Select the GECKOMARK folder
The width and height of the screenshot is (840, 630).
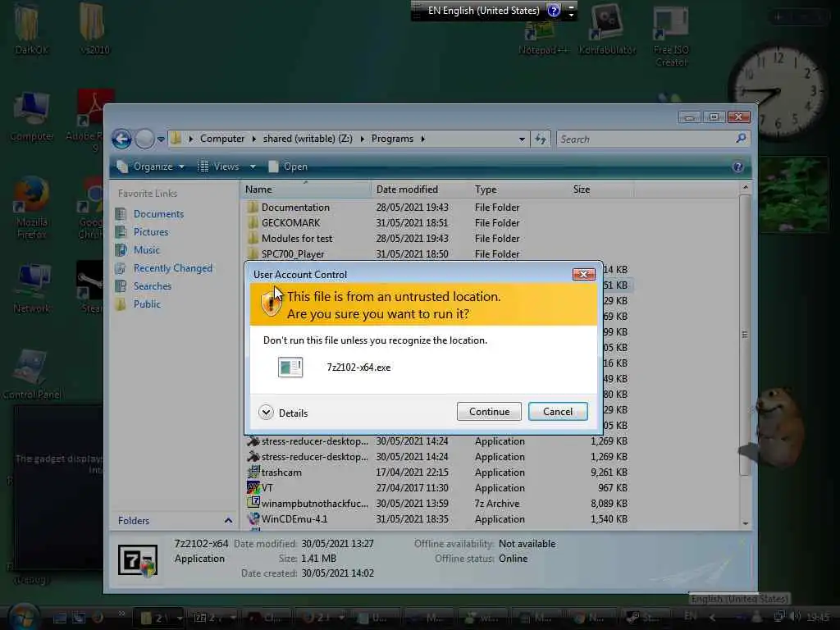point(290,223)
